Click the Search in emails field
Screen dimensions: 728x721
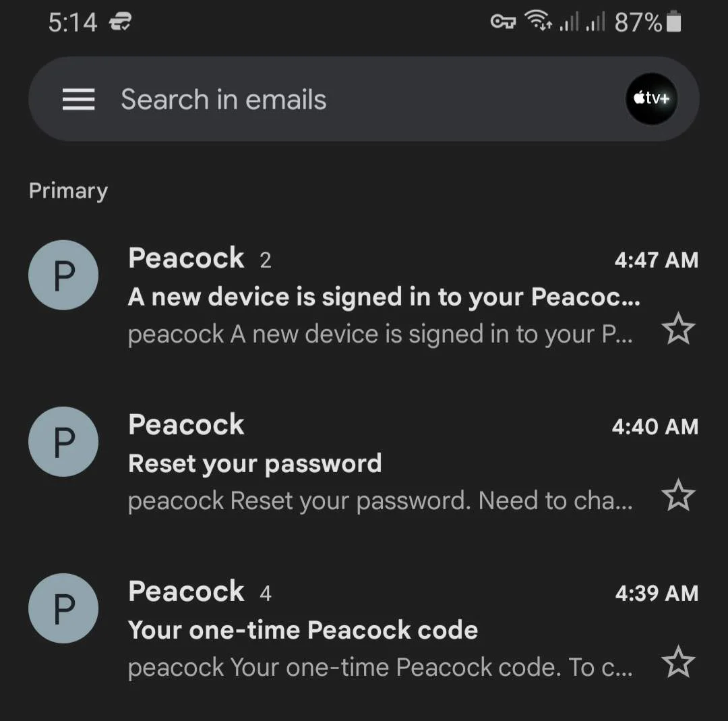tap(363, 99)
